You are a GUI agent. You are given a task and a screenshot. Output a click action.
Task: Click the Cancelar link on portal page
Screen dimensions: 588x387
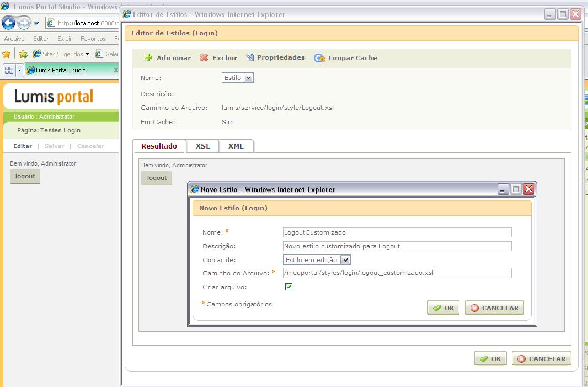point(91,146)
